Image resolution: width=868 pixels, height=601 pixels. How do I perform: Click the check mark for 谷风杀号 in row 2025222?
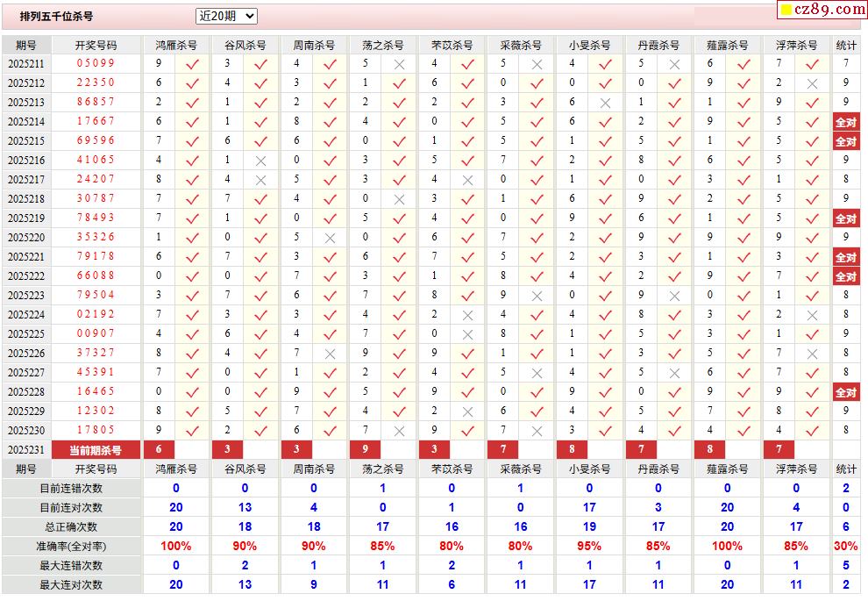pos(260,277)
